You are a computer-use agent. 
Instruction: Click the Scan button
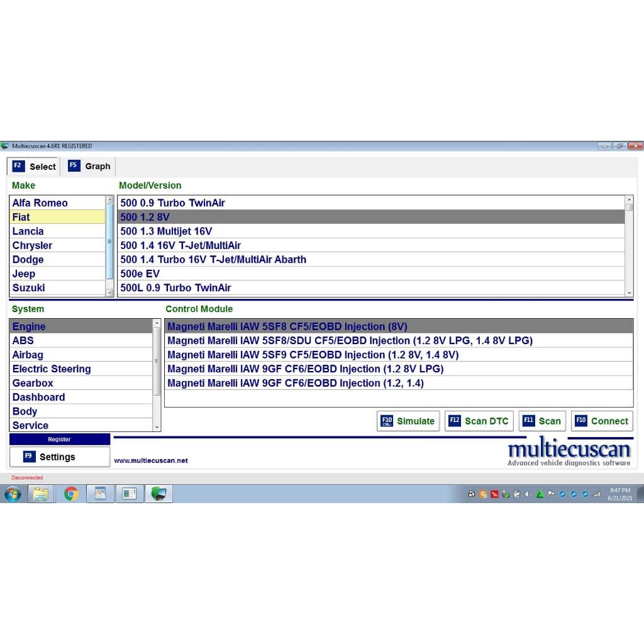point(541,421)
